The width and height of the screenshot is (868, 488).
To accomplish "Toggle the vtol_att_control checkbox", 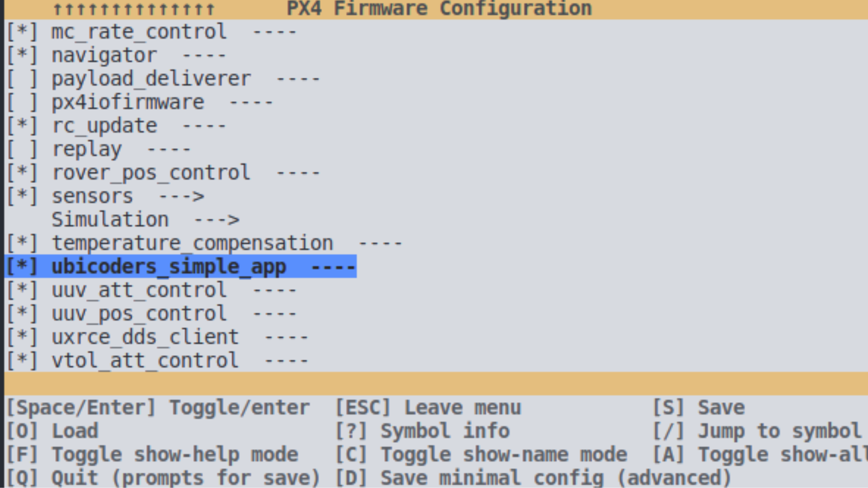I will 22,361.
